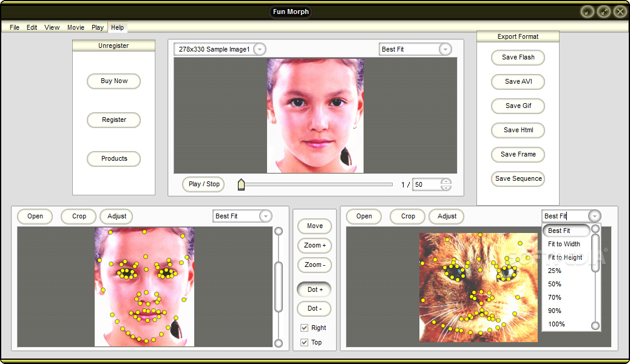Uncheck the Top checkbox
The image size is (630, 364).
305,342
